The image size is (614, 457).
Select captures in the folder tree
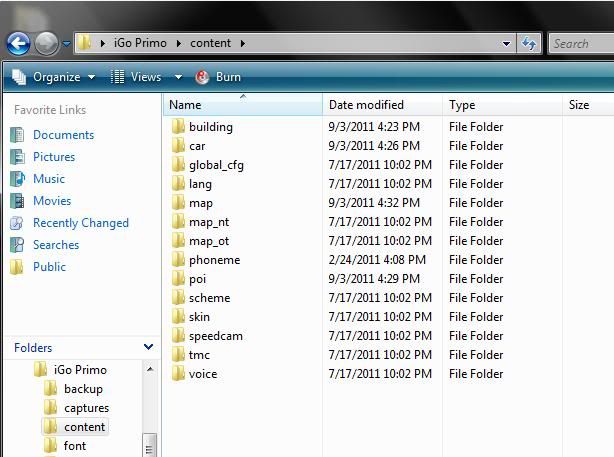click(87, 408)
